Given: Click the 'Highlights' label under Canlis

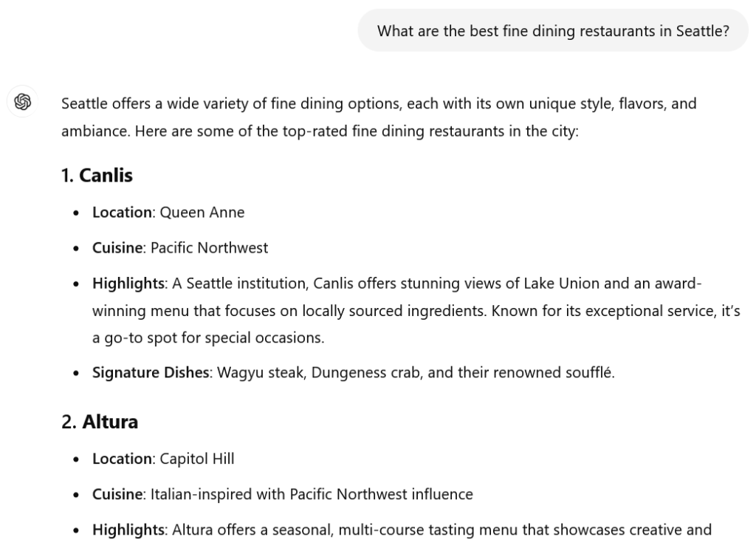Looking at the screenshot, I should click(128, 283).
